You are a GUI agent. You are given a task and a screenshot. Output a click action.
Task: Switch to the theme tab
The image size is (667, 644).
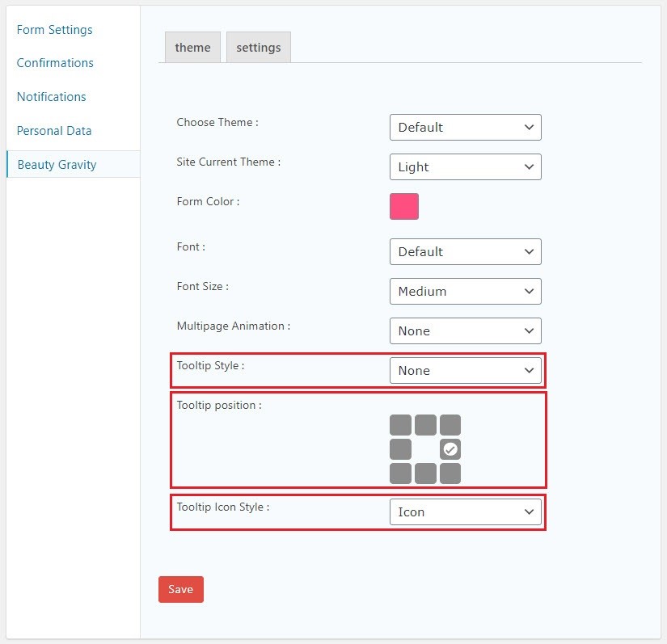[192, 47]
